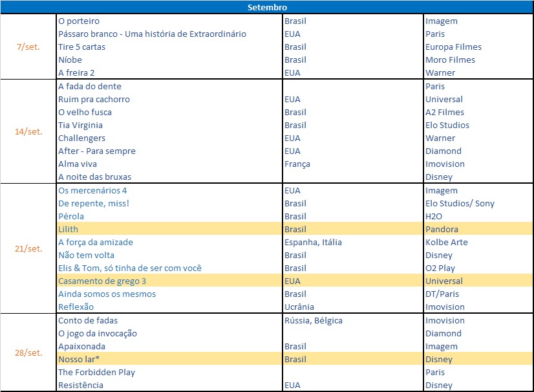The height and width of the screenshot is (392, 534).
Task: Select the 21/set. date cell
Action: pyautogui.click(x=28, y=248)
